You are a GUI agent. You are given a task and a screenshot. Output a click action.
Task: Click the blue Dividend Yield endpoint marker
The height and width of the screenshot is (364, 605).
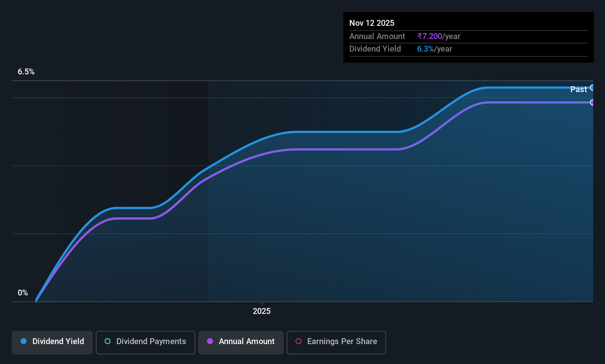click(592, 88)
